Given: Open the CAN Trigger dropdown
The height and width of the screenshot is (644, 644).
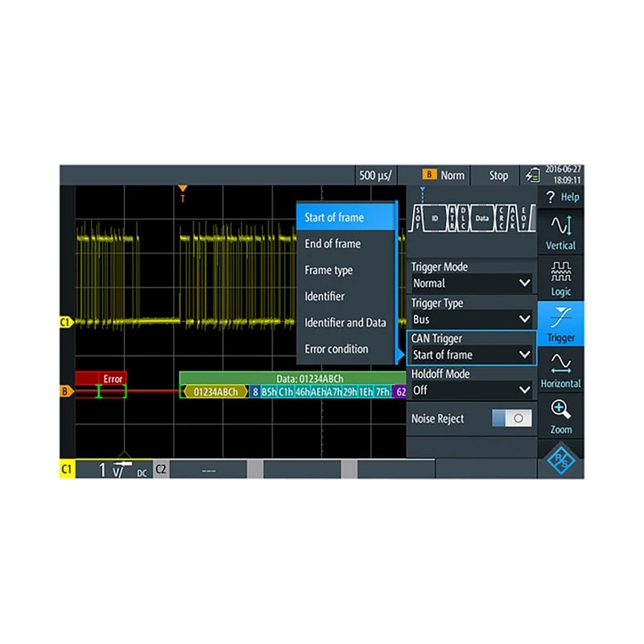Looking at the screenshot, I should point(472,354).
